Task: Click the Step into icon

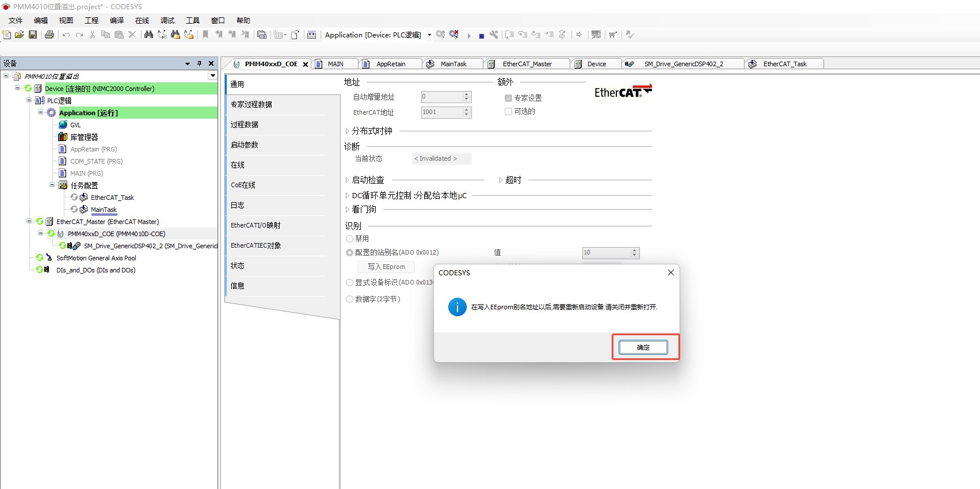Action: coord(523,35)
